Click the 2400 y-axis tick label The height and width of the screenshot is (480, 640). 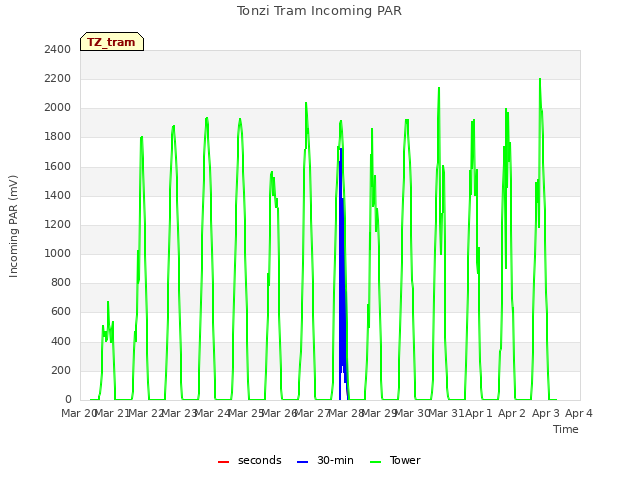[58, 50]
